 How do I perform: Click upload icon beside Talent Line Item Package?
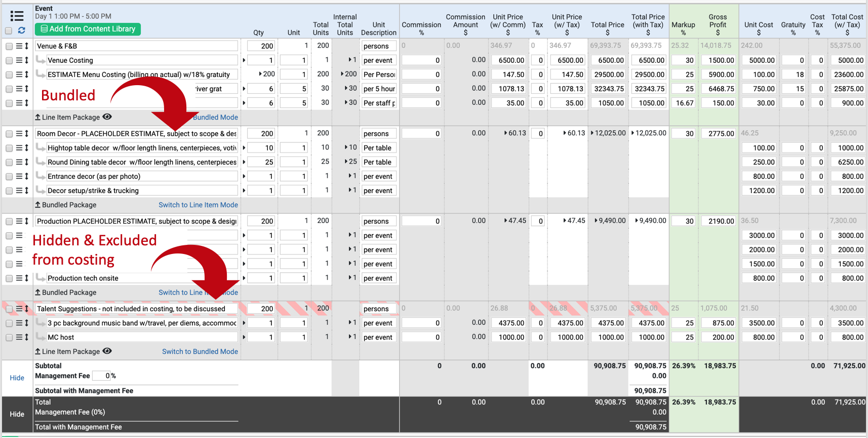pos(37,351)
